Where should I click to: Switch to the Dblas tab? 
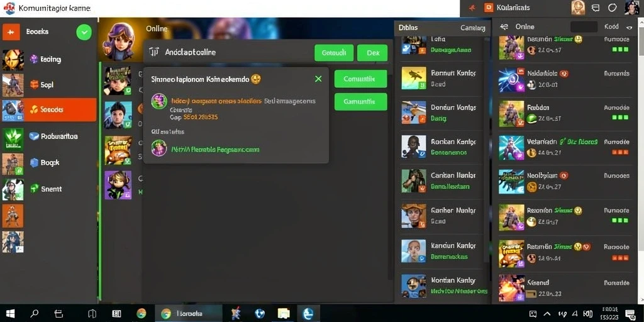[x=408, y=28]
